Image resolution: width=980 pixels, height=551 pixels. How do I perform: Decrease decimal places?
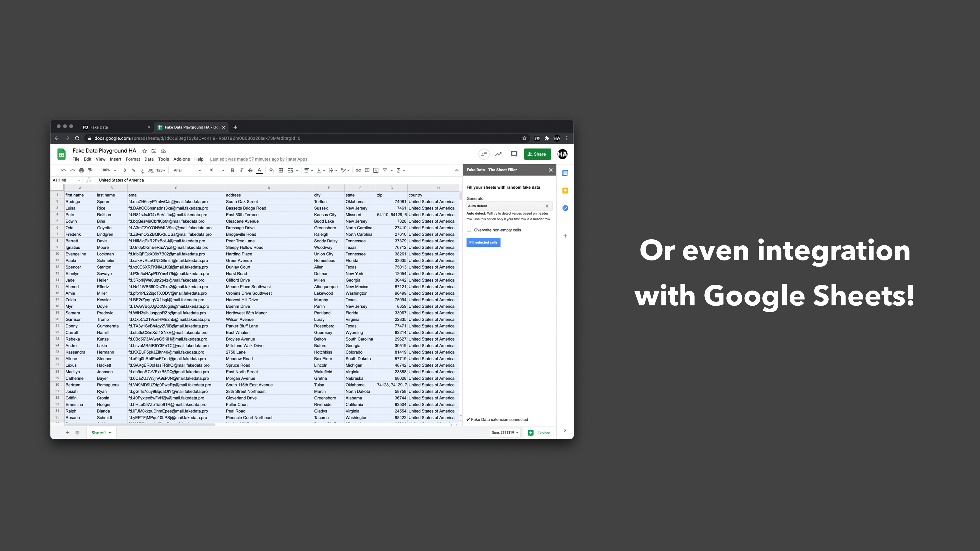point(142,170)
